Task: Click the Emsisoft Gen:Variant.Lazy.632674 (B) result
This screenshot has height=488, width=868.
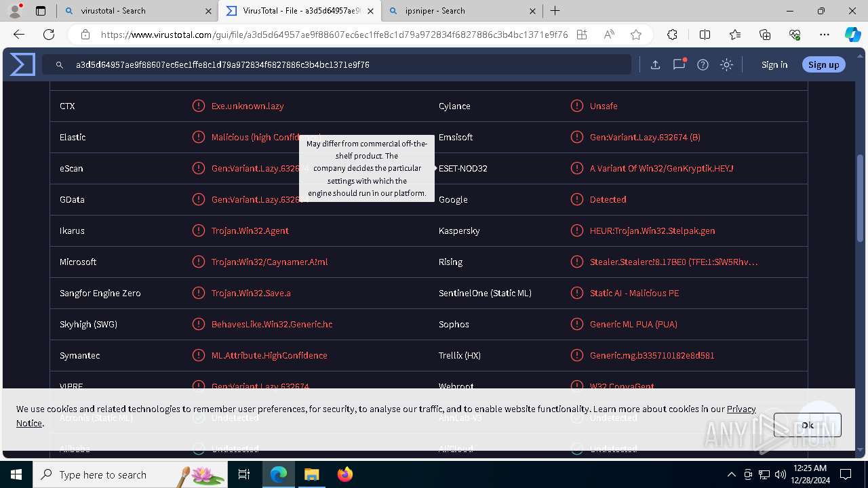Action: tap(645, 137)
